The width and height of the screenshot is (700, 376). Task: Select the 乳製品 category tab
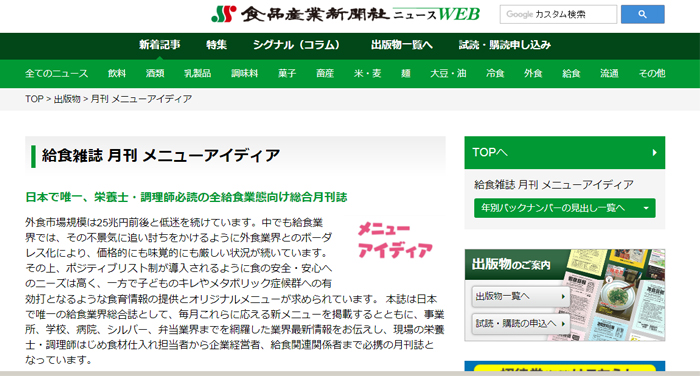point(197,74)
